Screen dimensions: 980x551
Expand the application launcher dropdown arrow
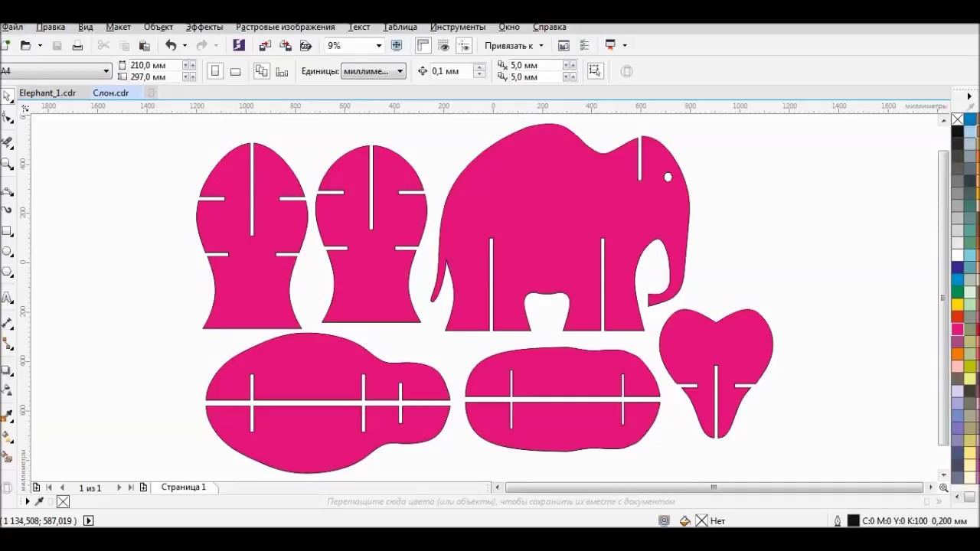625,46
